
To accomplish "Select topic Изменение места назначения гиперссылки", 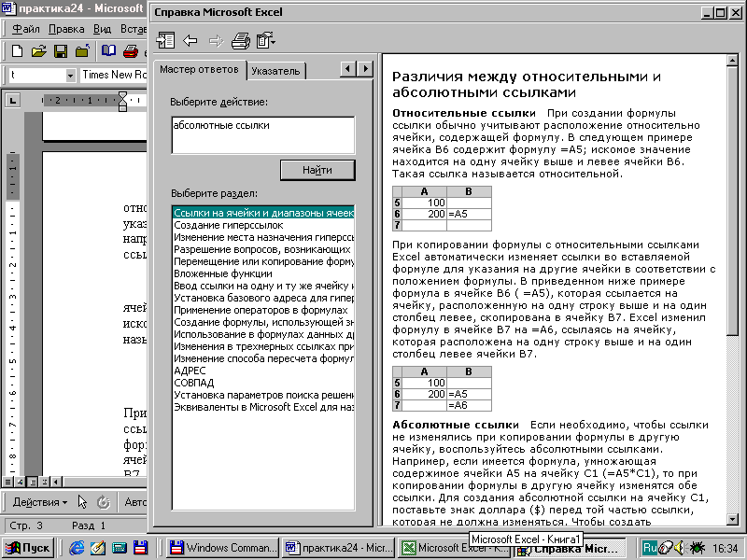I will 263,237.
